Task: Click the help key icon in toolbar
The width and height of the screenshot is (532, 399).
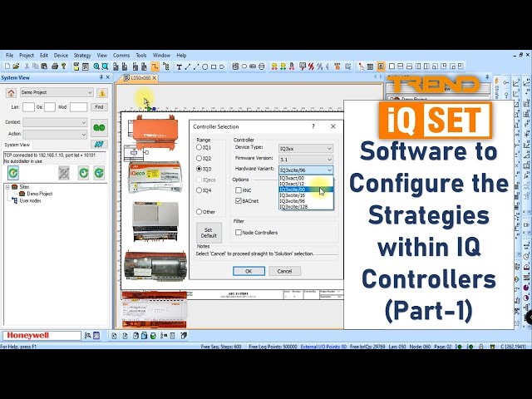Action: [63, 66]
